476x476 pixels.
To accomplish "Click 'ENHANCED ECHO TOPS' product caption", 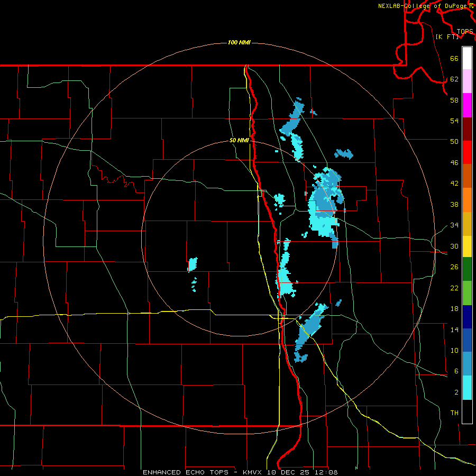I will (x=186, y=472).
